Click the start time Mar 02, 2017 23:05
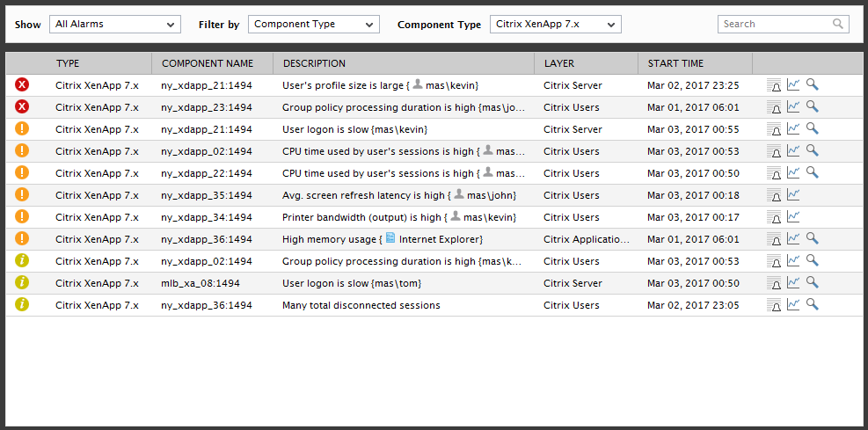 (693, 305)
